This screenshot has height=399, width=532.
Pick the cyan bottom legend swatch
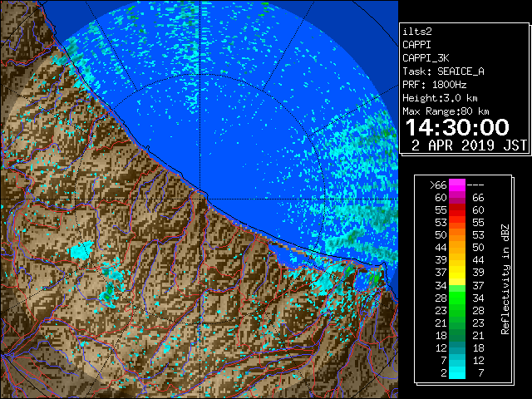pyautogui.click(x=457, y=372)
